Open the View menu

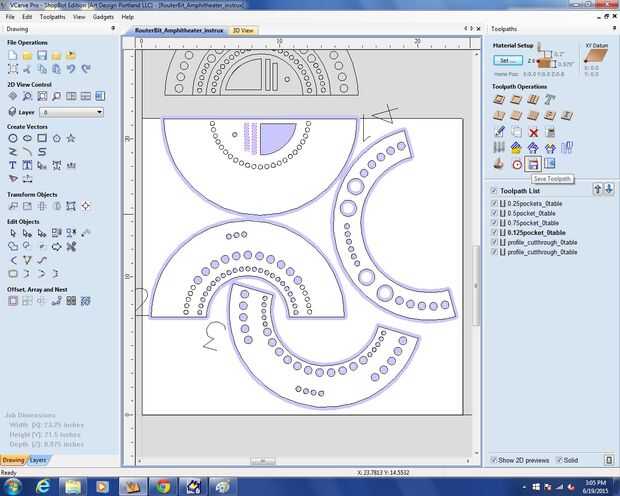(x=79, y=17)
